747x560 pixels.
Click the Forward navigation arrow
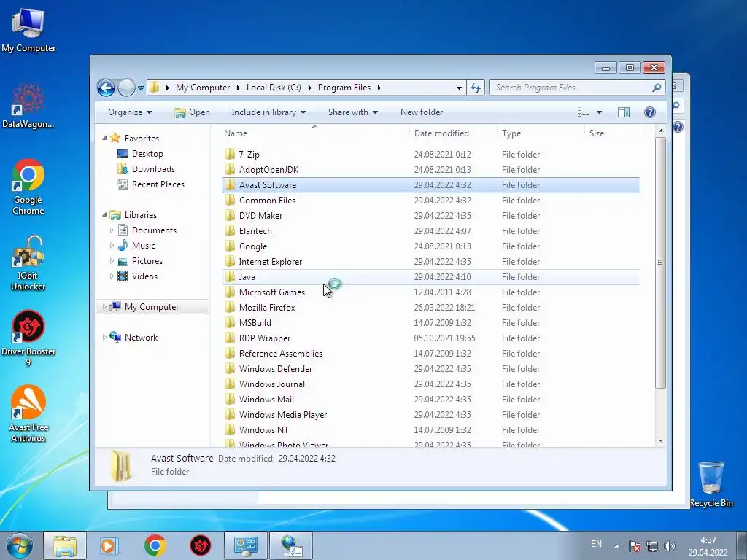(125, 87)
